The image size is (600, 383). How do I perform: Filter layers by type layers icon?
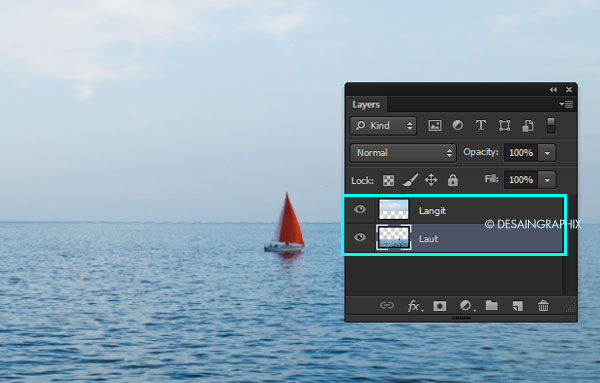pyautogui.click(x=481, y=125)
